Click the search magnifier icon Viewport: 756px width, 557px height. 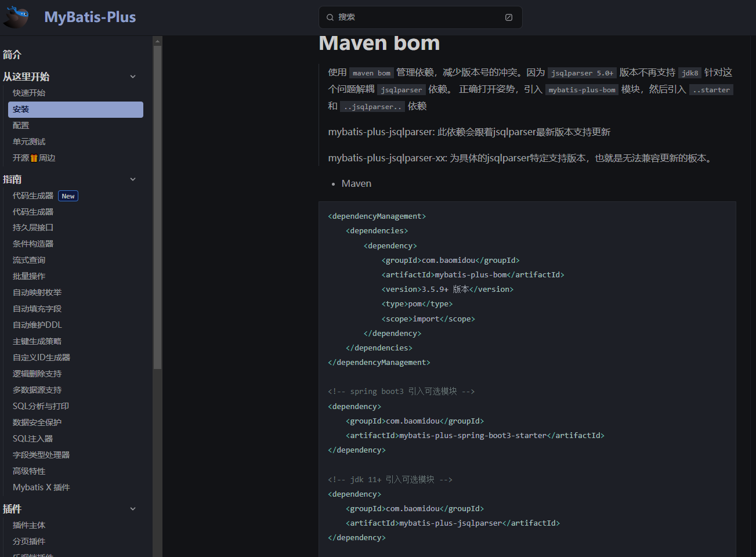[330, 17]
